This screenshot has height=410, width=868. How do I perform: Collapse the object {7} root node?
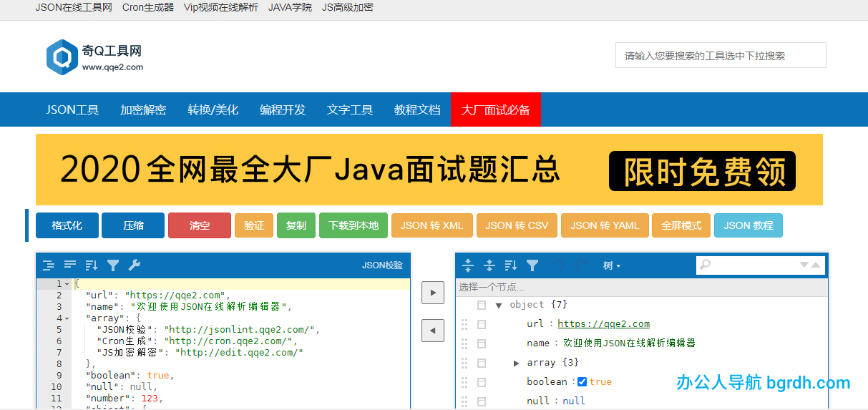499,305
